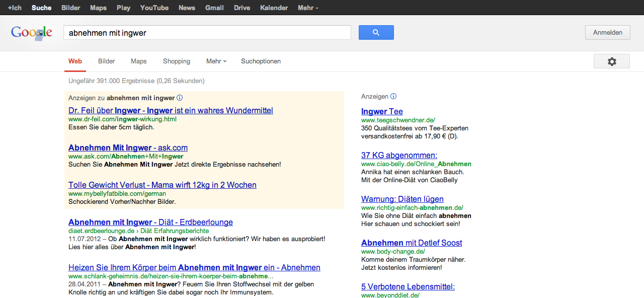The height and width of the screenshot is (298, 644).
Task: Click the blue magnifier search button
Action: pyautogui.click(x=376, y=33)
